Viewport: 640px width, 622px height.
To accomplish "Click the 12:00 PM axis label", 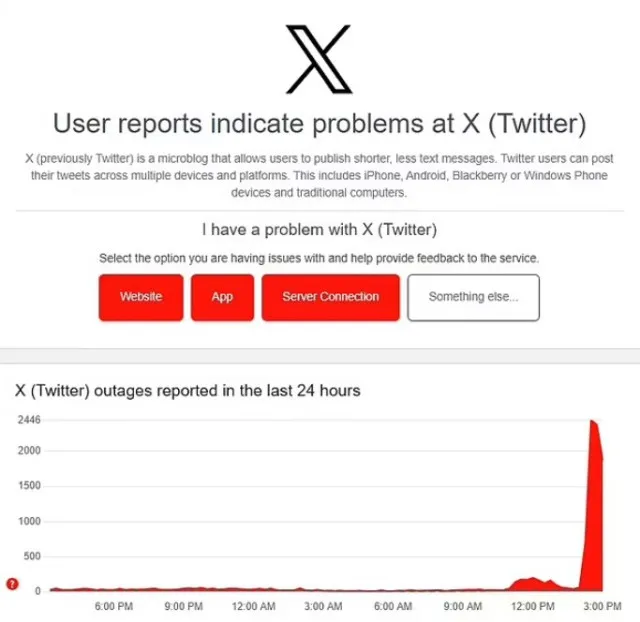I will tap(533, 606).
